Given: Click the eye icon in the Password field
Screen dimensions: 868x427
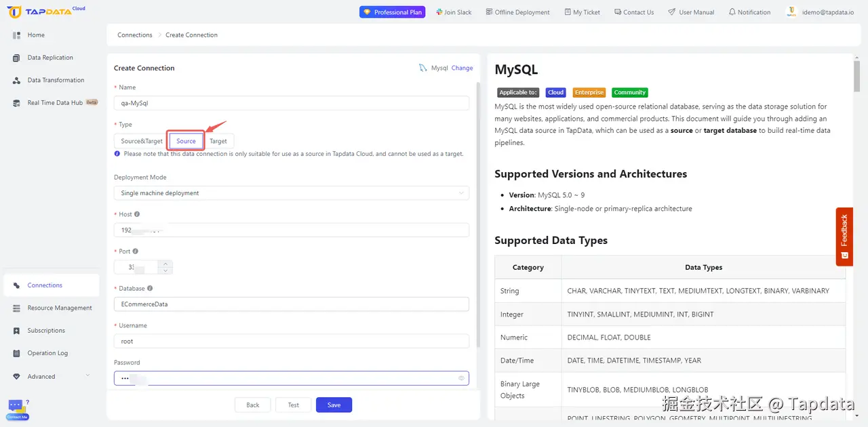Looking at the screenshot, I should [x=461, y=378].
